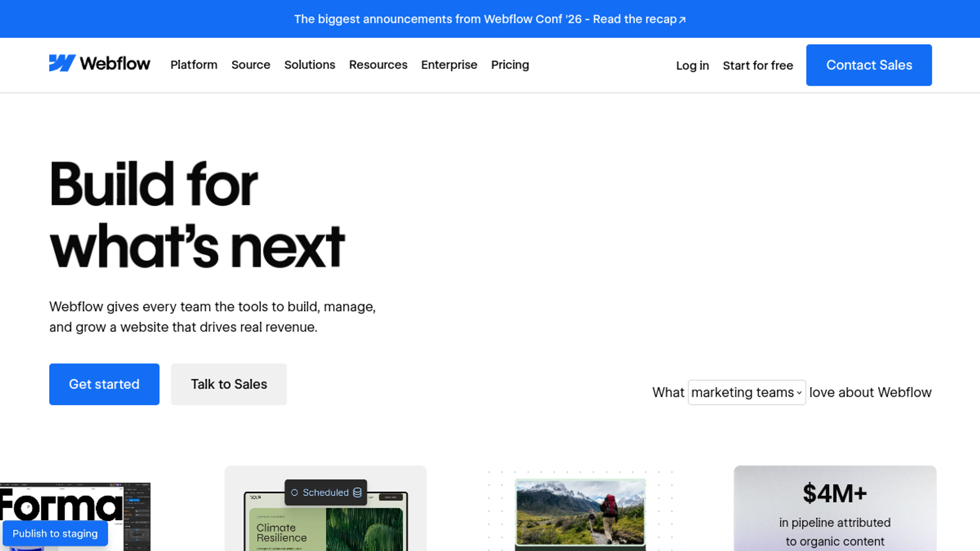Click the Scheduled badge on the card
The image size is (980, 551).
(x=326, y=492)
